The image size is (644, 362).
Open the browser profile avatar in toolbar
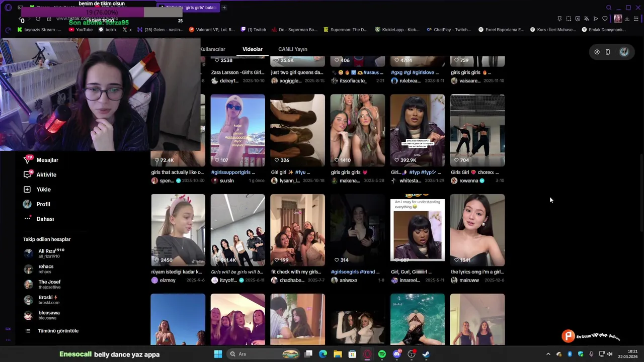pos(618,19)
